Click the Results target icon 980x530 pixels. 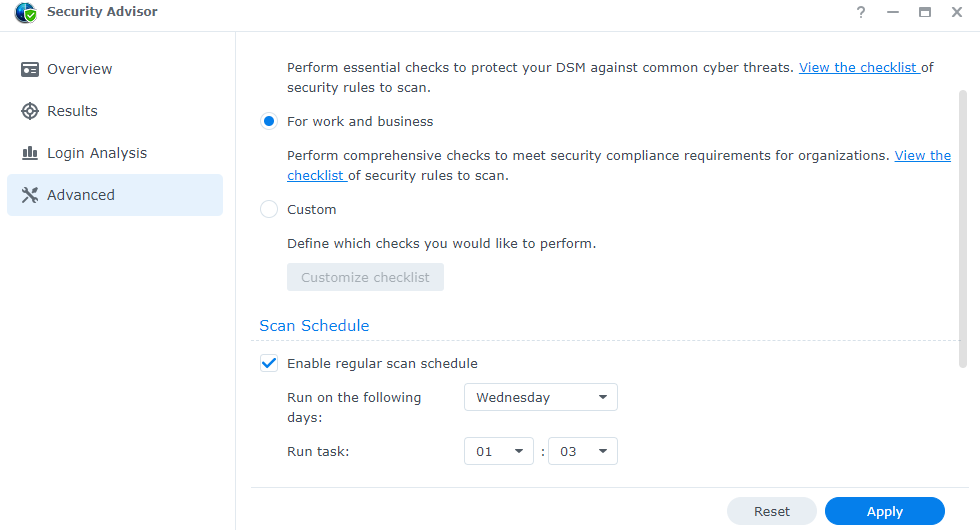click(30, 111)
